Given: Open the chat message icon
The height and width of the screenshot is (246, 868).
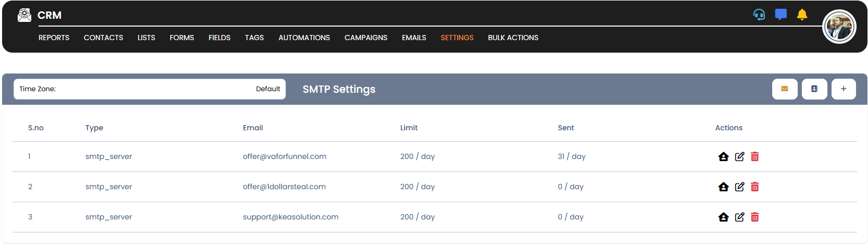Looking at the screenshot, I should tap(781, 15).
